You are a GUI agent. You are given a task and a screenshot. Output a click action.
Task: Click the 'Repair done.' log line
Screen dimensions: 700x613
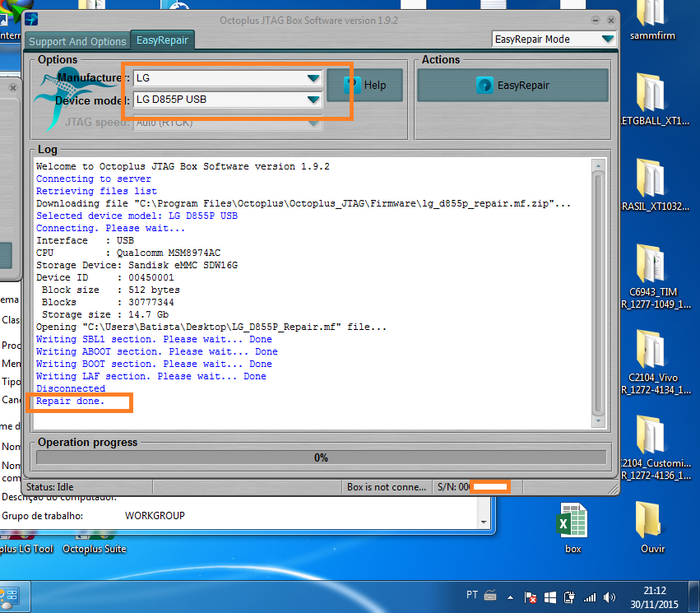point(70,401)
